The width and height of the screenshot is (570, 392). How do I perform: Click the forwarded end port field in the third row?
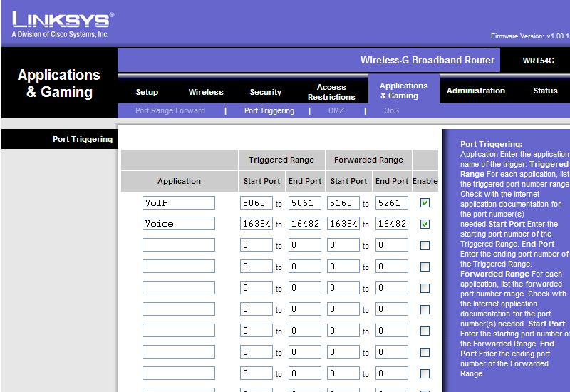[x=391, y=245]
